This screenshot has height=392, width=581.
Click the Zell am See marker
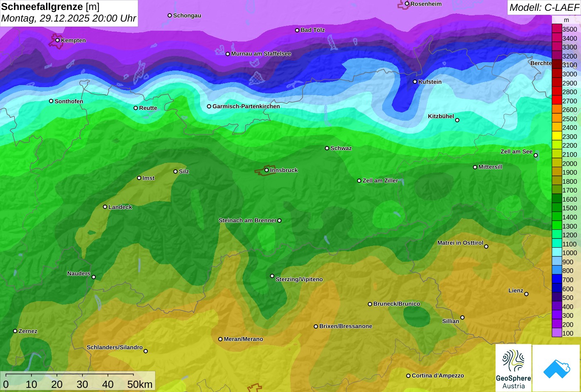pyautogui.click(x=536, y=155)
